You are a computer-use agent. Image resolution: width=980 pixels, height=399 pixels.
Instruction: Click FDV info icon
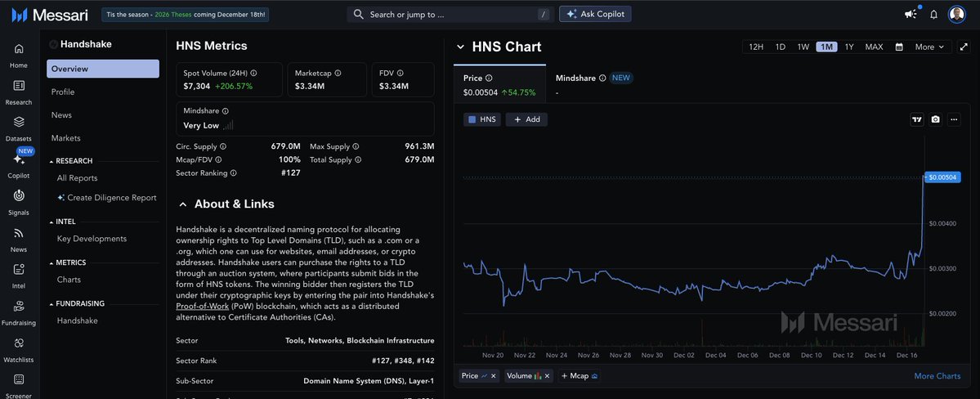coord(400,73)
